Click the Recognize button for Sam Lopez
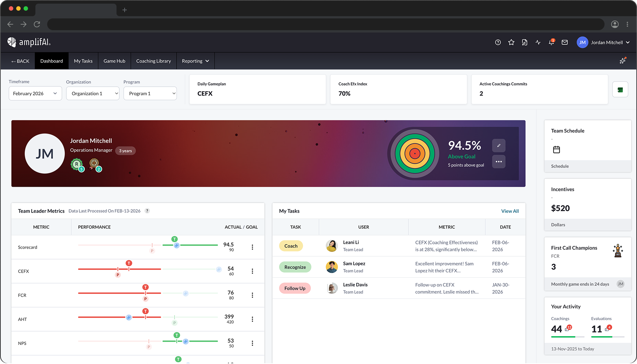The height and width of the screenshot is (364, 637). point(295,267)
